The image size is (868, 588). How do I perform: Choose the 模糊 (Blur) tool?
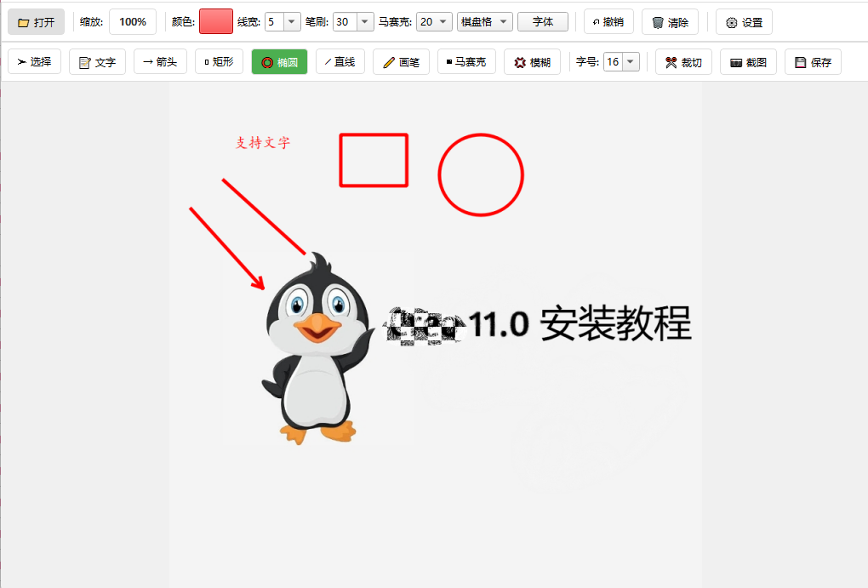tap(532, 61)
